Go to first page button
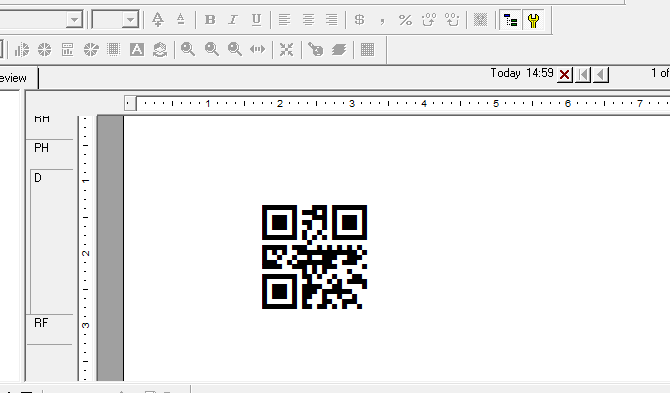The image size is (670, 393). pyautogui.click(x=583, y=75)
